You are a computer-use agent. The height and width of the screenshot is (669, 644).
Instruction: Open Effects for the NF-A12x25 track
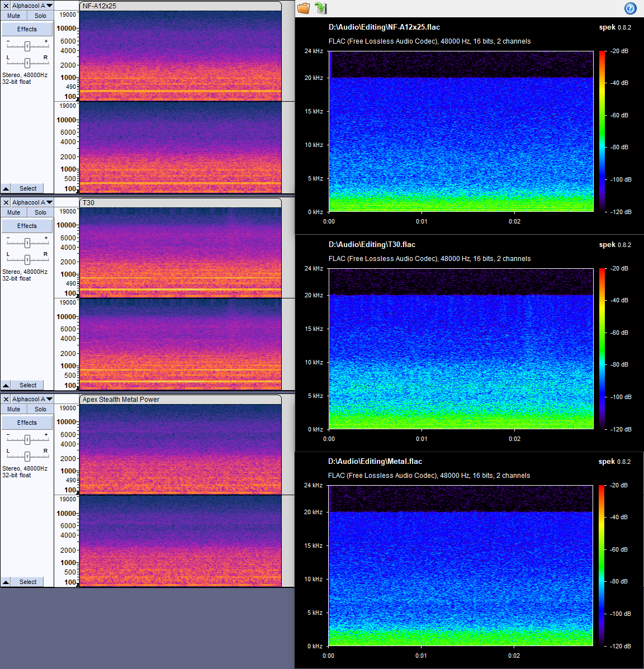point(27,29)
